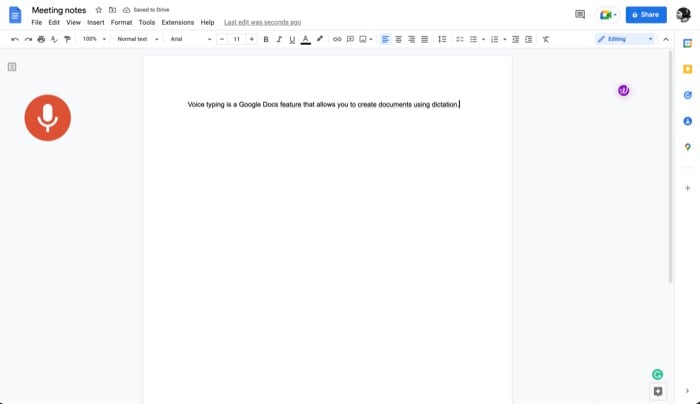Move document using folder icon
This screenshot has width=700, height=404.
point(112,10)
